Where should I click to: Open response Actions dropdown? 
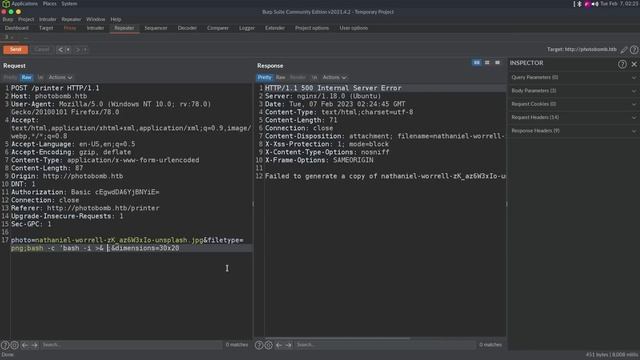335,77
